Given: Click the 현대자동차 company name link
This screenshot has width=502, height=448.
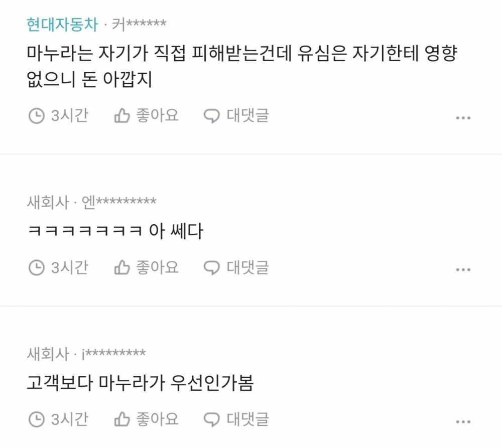Looking at the screenshot, I should pyautogui.click(x=62, y=24).
